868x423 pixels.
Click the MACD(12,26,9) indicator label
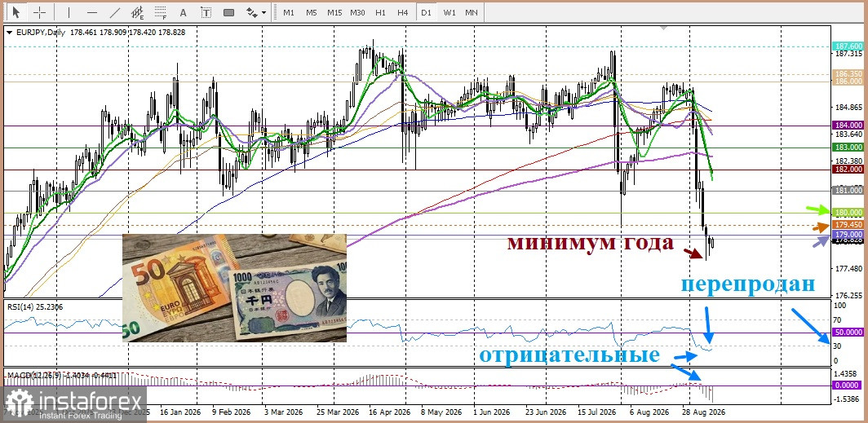(x=61, y=376)
